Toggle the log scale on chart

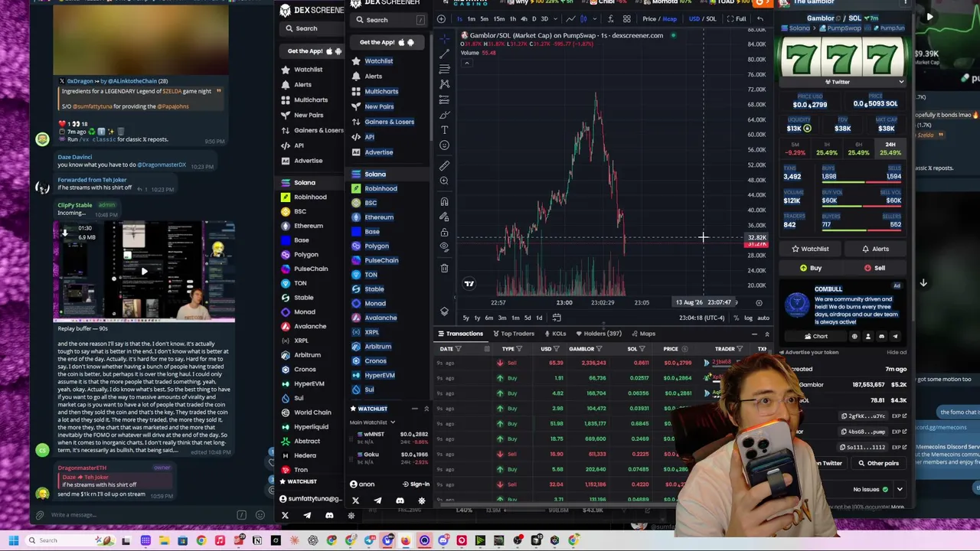point(748,318)
